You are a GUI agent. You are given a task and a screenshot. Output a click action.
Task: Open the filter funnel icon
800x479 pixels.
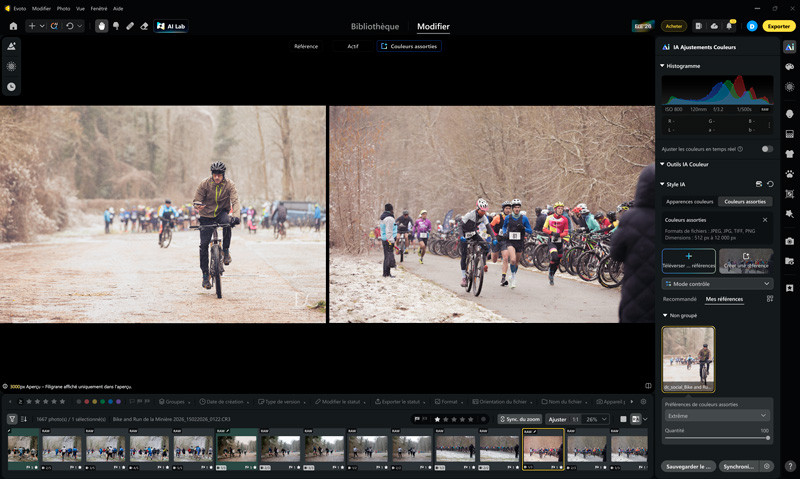[12, 419]
